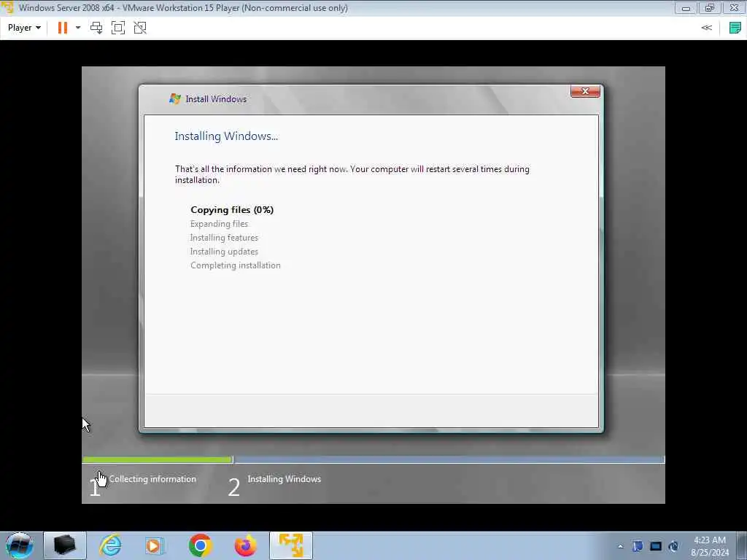This screenshot has height=560, width=747.
Task: Toggle VMware Unity mode icon
Action: (x=140, y=28)
